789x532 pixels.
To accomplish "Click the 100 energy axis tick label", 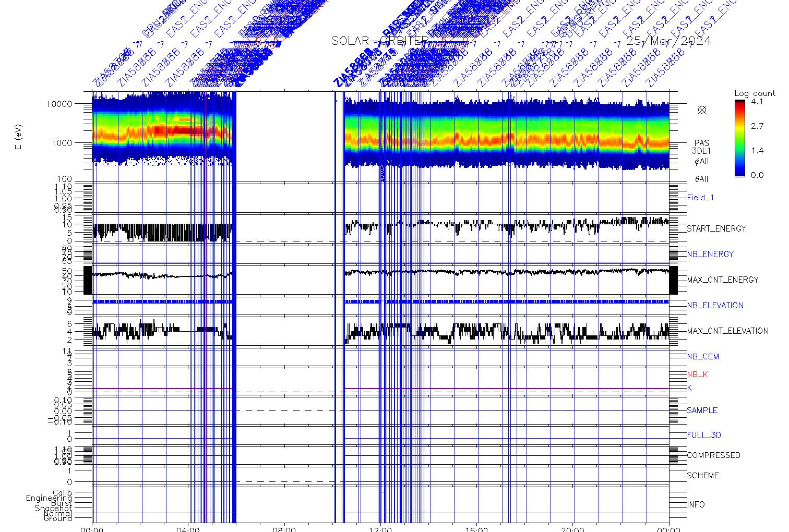I will (64, 179).
